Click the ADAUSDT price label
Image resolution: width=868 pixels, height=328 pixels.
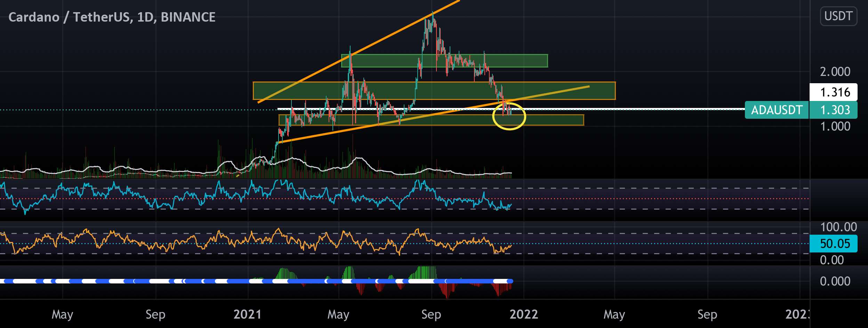tap(776, 110)
